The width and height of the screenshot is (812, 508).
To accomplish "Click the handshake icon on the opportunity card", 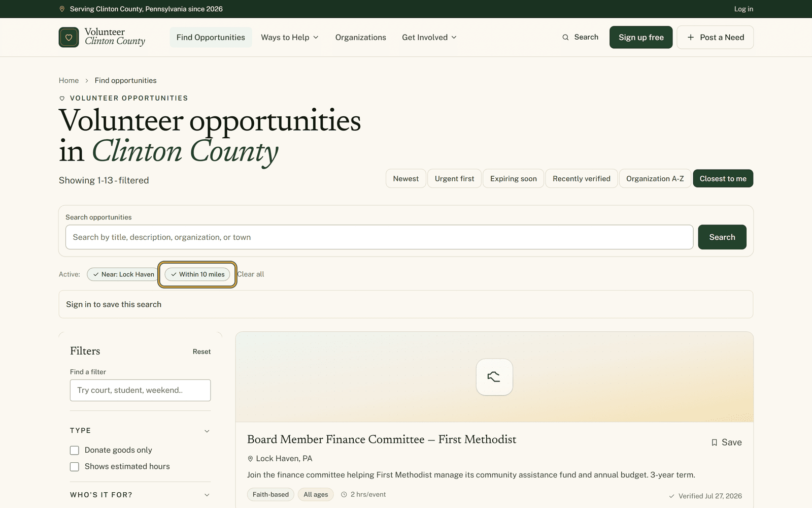I will pos(494,377).
